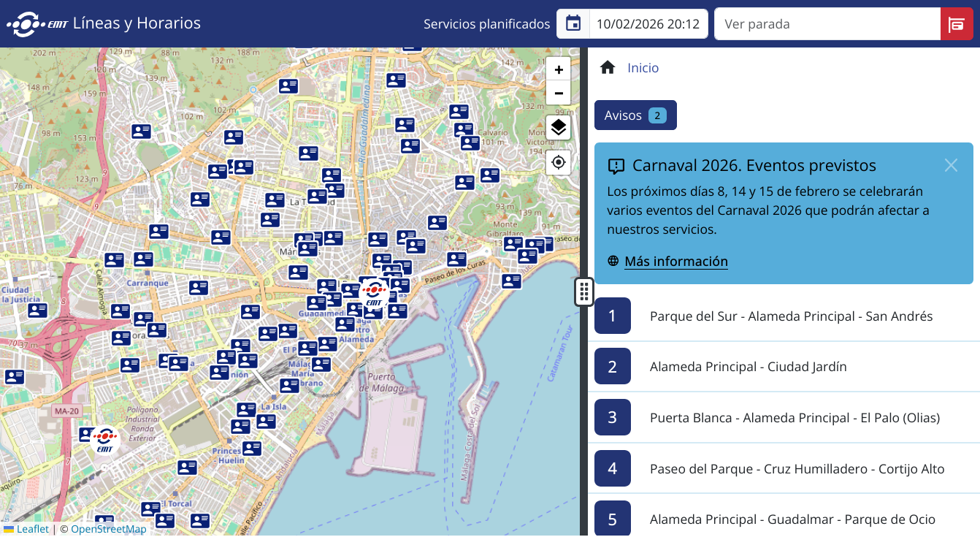The image size is (980, 537).
Task: Go to the Inicio link
Action: (x=643, y=68)
